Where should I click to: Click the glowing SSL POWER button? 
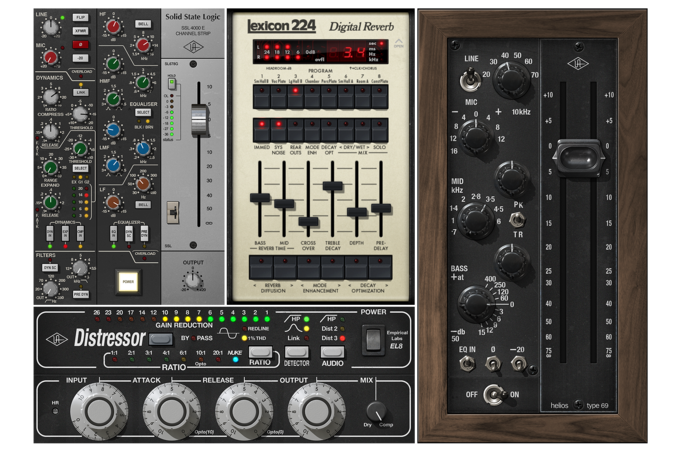[x=128, y=281]
